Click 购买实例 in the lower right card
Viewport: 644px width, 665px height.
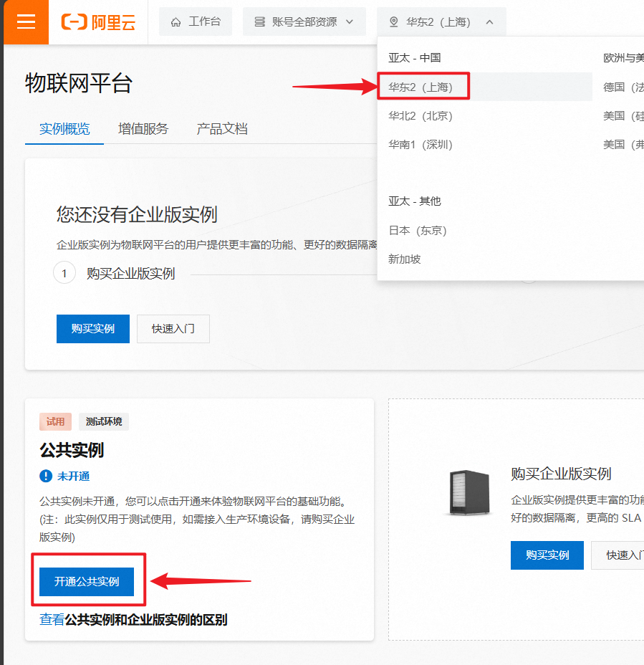[547, 555]
